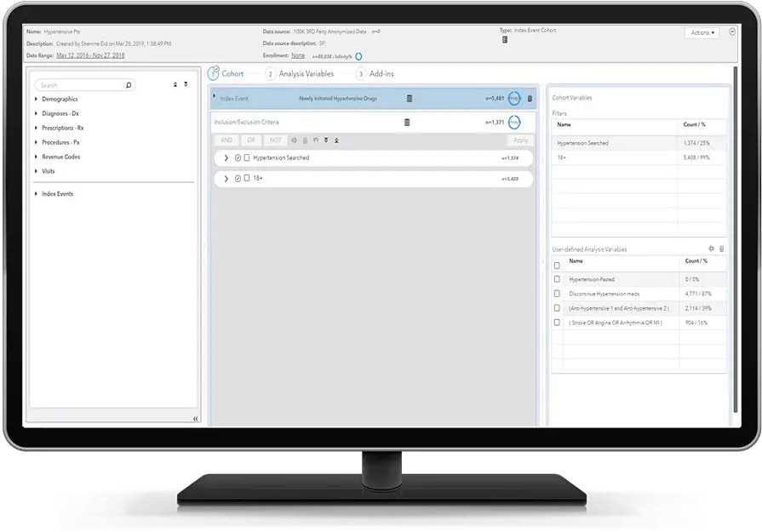Click the Enrollment None link
762x532 pixels.
pyautogui.click(x=298, y=55)
